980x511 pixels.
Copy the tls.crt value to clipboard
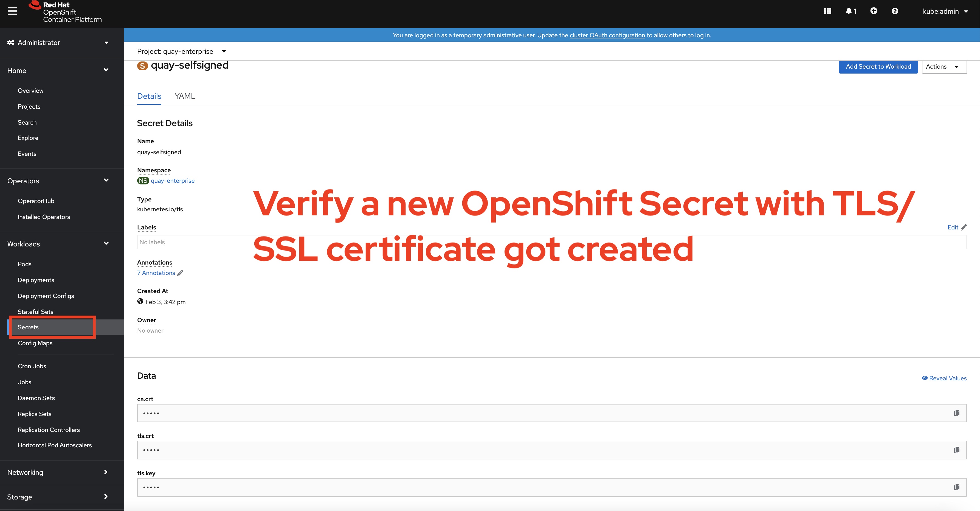[956, 450]
